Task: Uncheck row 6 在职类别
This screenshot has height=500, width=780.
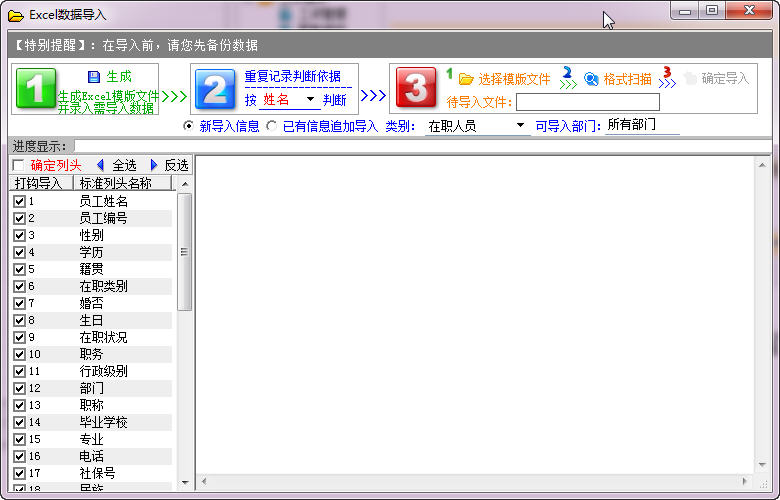Action: pyautogui.click(x=19, y=287)
